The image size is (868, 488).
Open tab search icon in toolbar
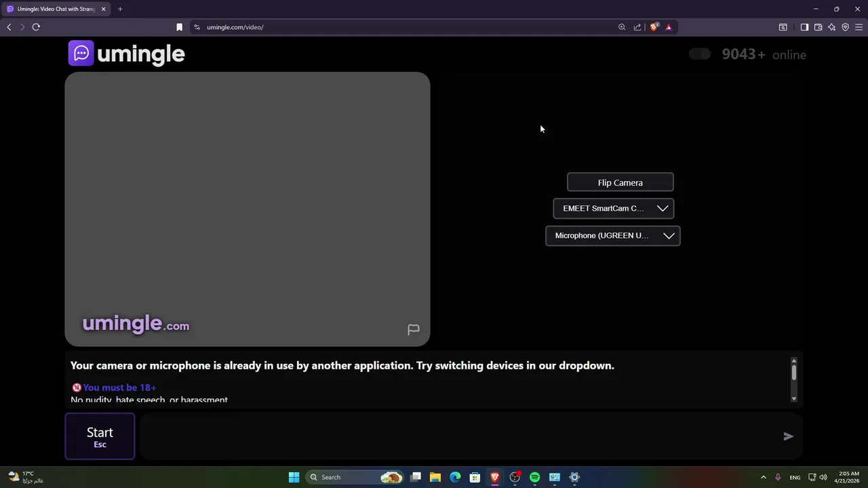coord(783,27)
